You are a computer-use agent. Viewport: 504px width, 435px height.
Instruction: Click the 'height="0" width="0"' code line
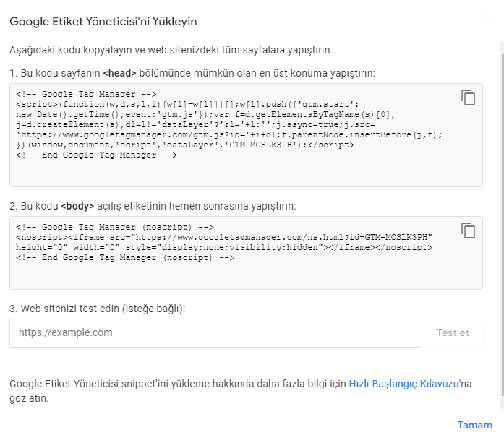(x=224, y=247)
